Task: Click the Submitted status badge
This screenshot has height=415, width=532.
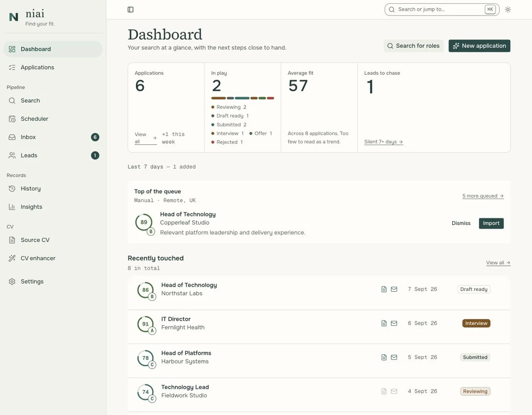Action: (475, 357)
